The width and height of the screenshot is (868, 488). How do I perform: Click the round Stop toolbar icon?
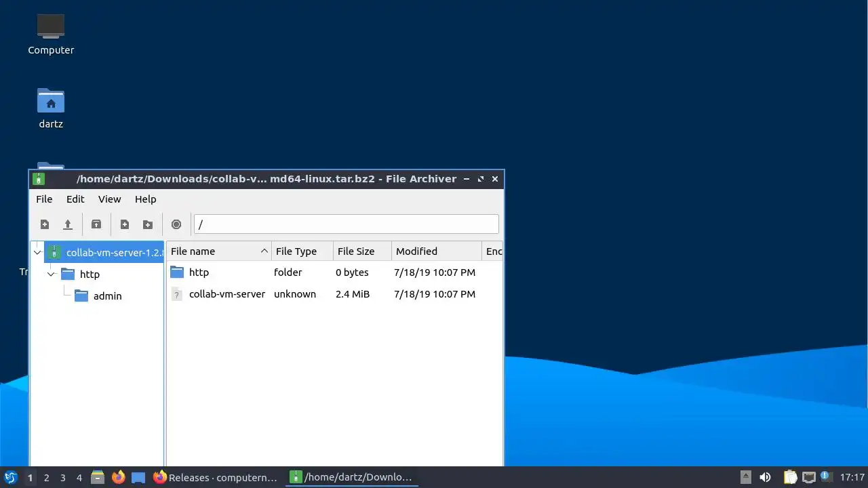[176, 224]
